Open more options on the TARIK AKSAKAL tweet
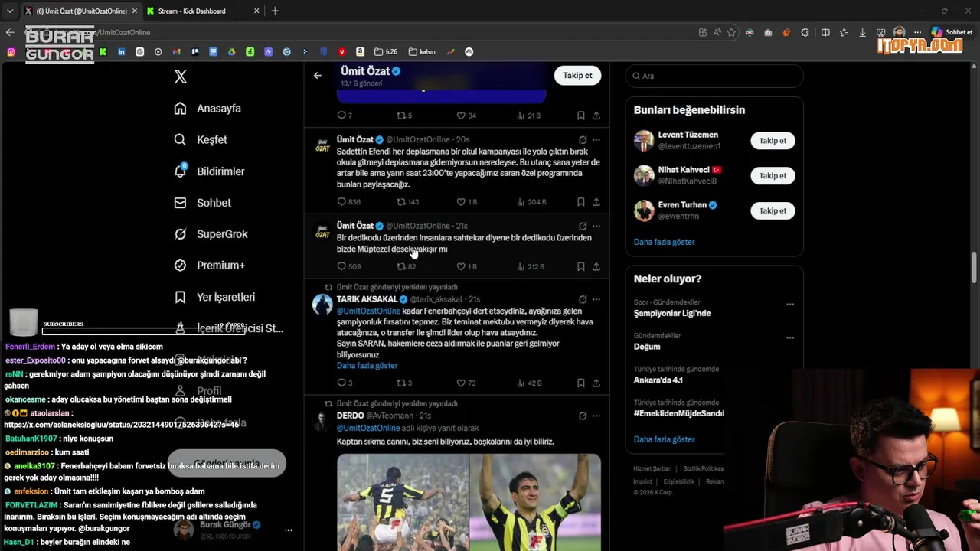Image resolution: width=980 pixels, height=551 pixels. coord(596,299)
